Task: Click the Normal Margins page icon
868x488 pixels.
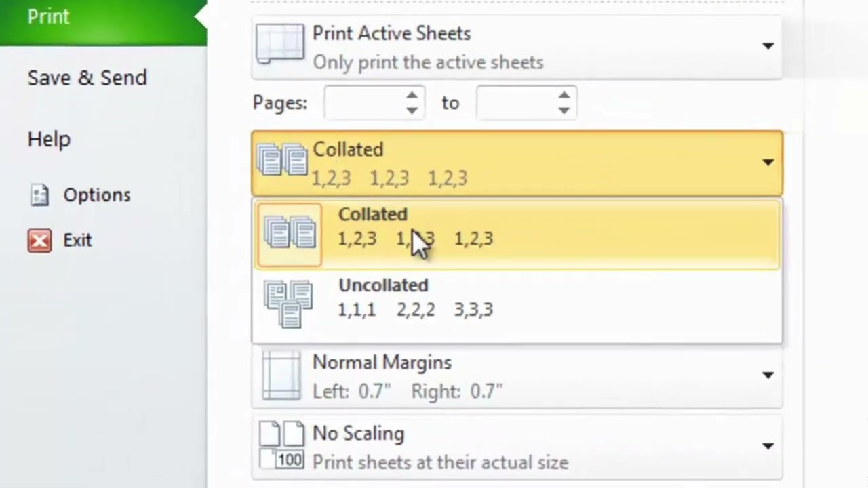Action: [281, 375]
